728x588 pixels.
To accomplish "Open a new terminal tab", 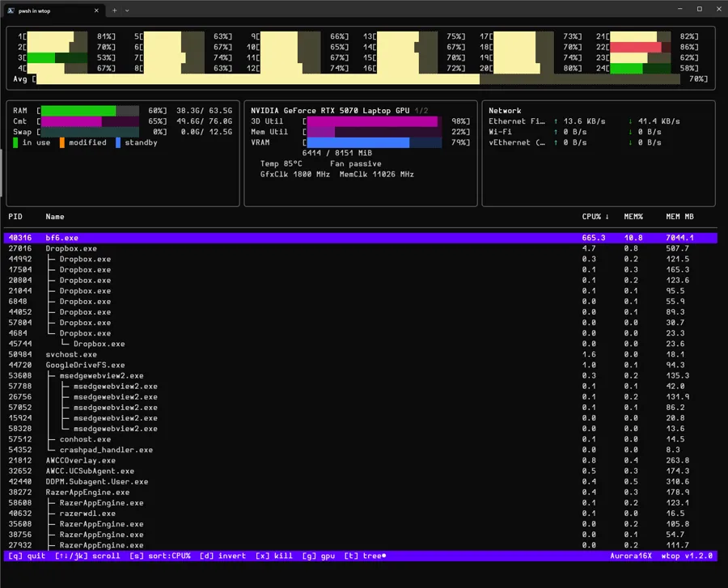I will tap(114, 11).
